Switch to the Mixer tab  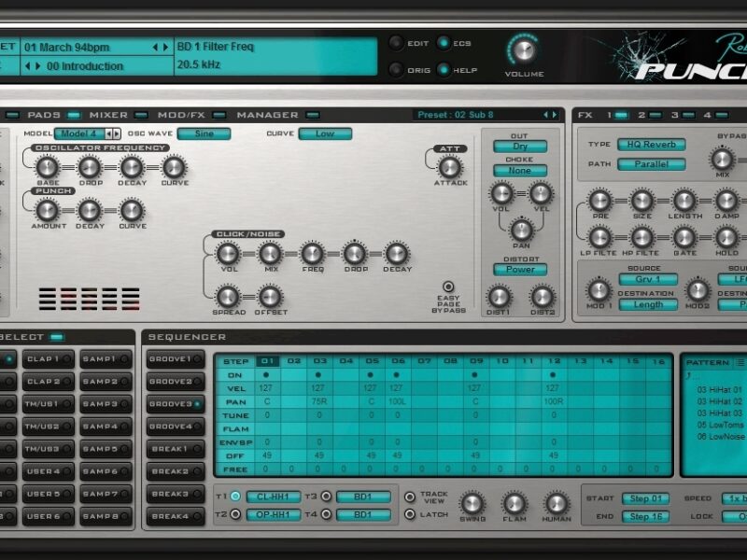click(x=108, y=115)
